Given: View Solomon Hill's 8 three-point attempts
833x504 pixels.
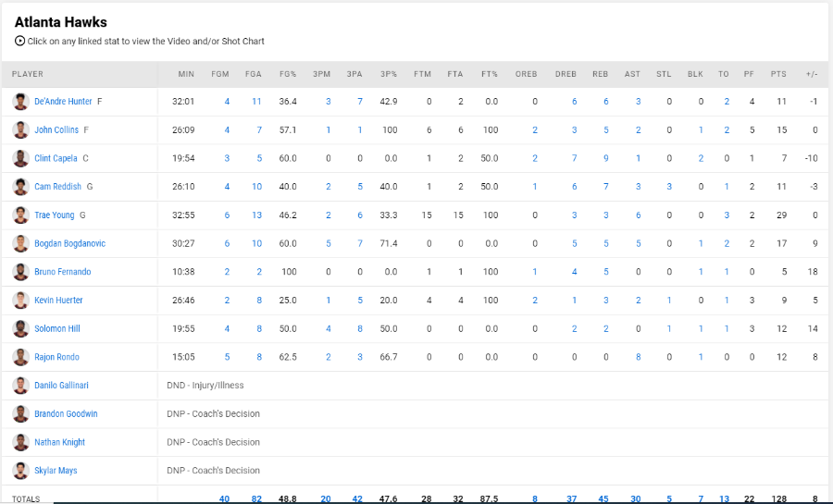Looking at the screenshot, I should click(x=360, y=328).
